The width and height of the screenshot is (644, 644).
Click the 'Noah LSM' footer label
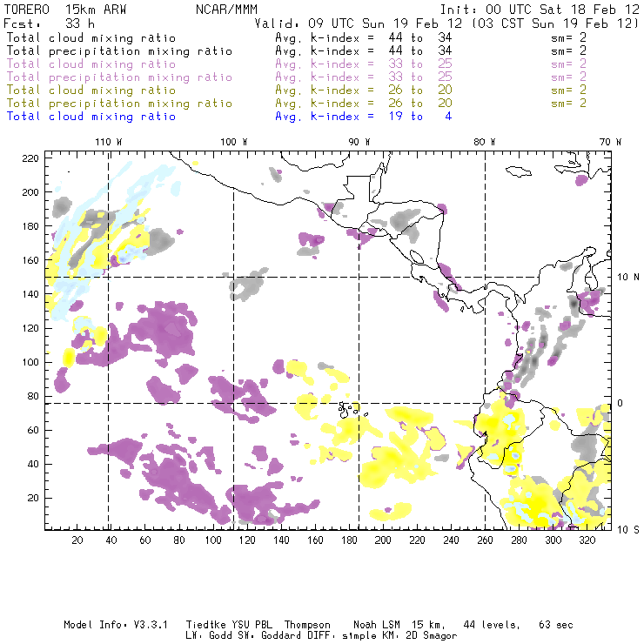coord(377,625)
